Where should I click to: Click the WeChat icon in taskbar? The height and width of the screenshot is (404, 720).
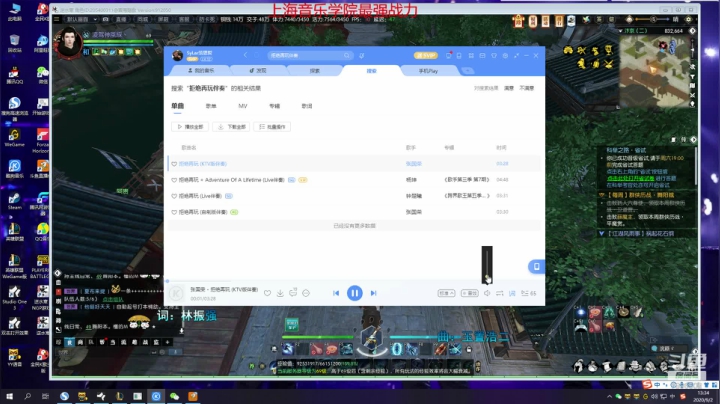[174, 396]
